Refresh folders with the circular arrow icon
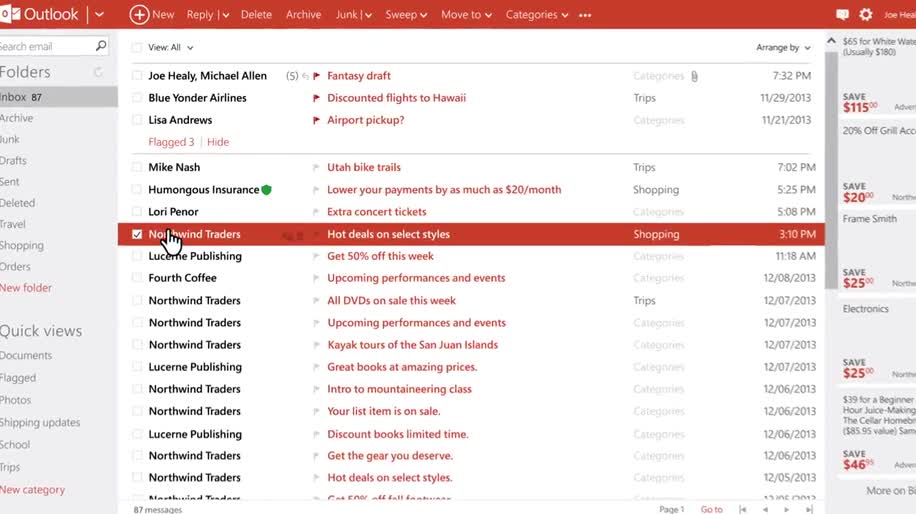Viewport: 916px width, 514px height. (98, 72)
